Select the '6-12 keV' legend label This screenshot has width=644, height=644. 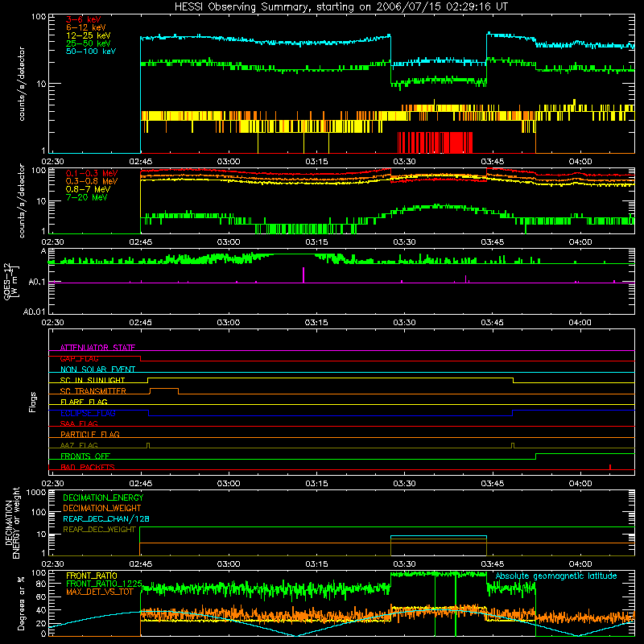point(85,27)
